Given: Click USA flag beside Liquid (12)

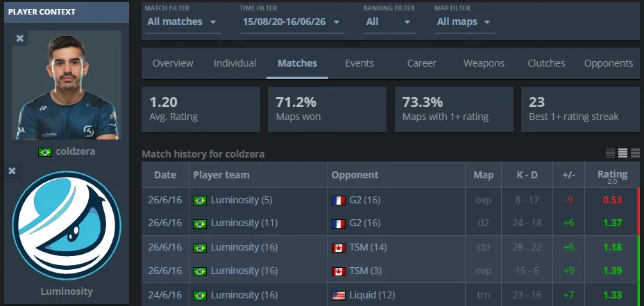Looking at the screenshot, I should [339, 296].
